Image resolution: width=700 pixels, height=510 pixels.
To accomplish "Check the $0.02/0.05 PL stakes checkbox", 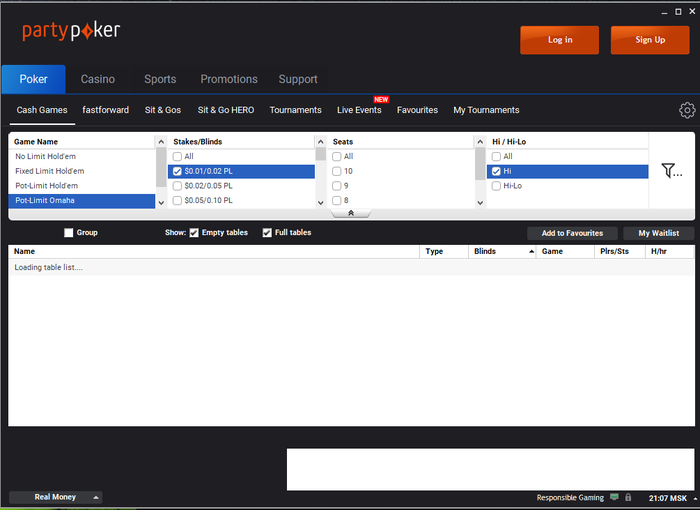I will pos(177,186).
